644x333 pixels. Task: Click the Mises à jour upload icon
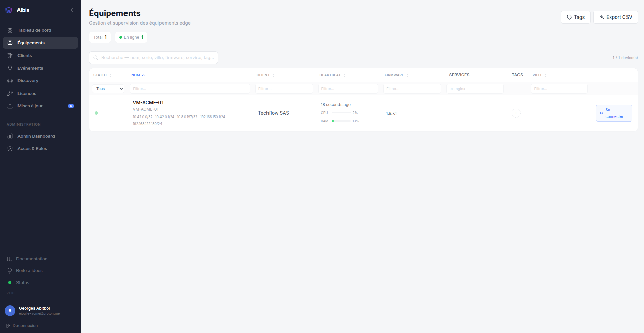(10, 106)
